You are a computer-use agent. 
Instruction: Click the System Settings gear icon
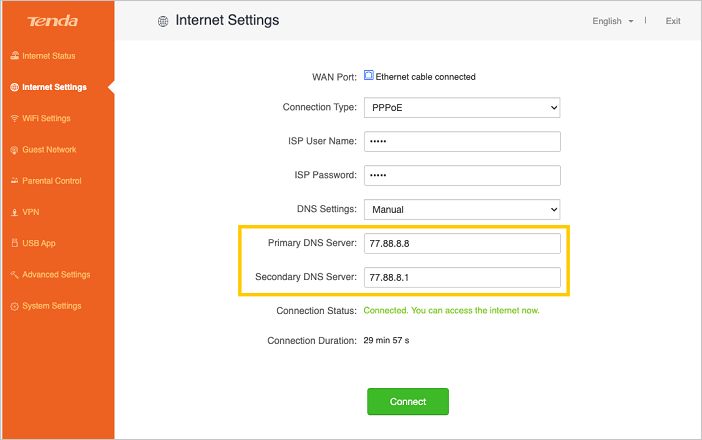click(x=14, y=306)
